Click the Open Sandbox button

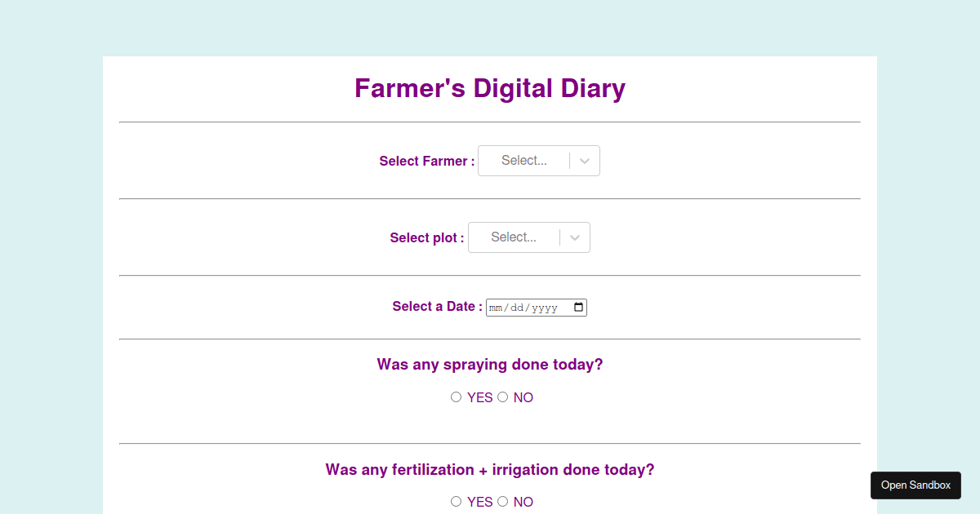915,485
